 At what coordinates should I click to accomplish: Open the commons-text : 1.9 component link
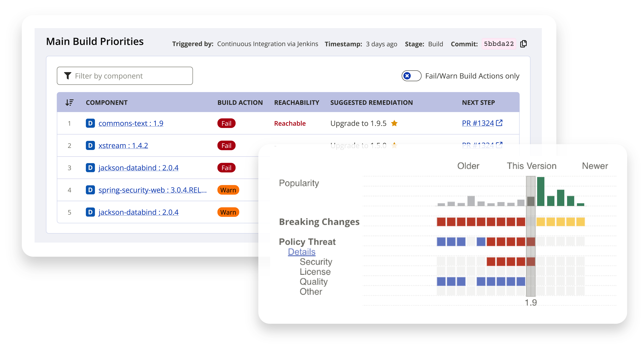131,123
